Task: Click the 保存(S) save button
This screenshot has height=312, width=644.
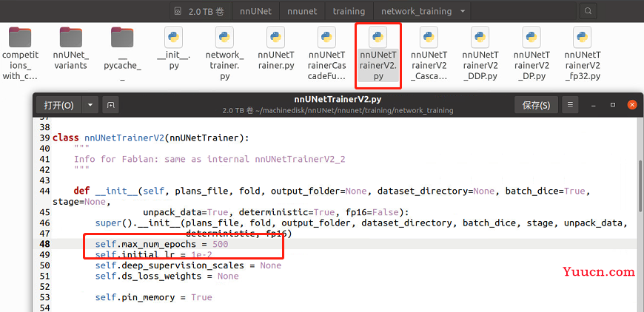Action: (536, 105)
